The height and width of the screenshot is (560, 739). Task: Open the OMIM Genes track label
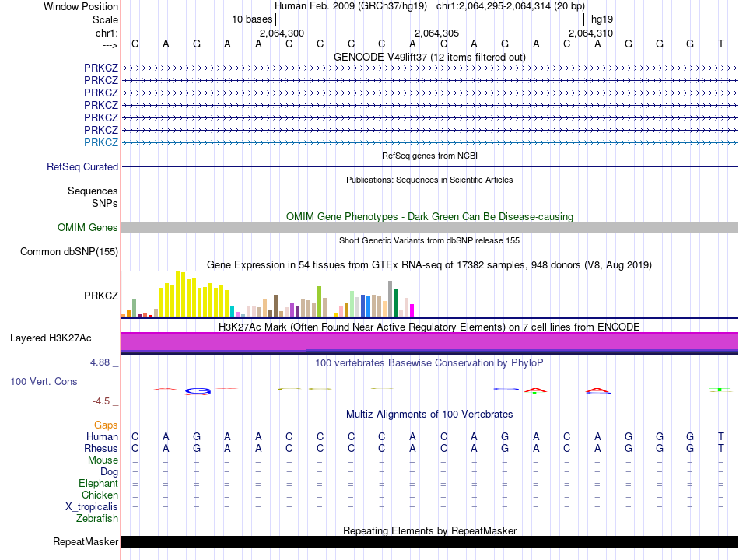88,228
